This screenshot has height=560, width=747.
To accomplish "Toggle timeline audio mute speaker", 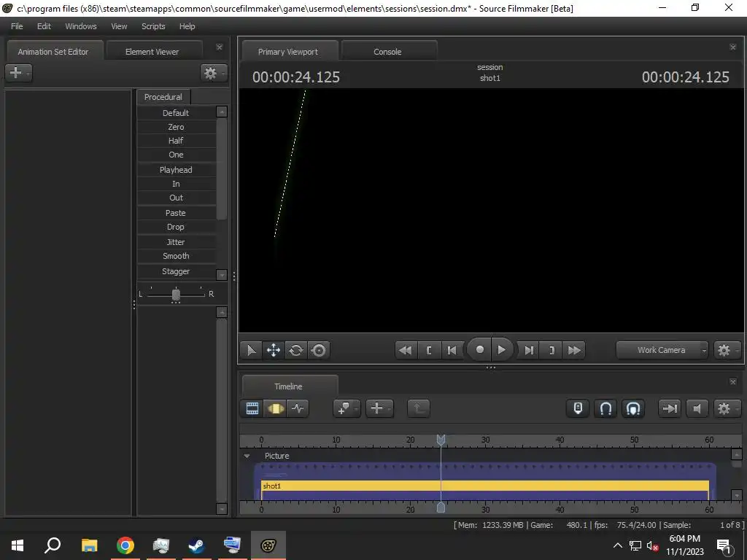I will pyautogui.click(x=697, y=408).
